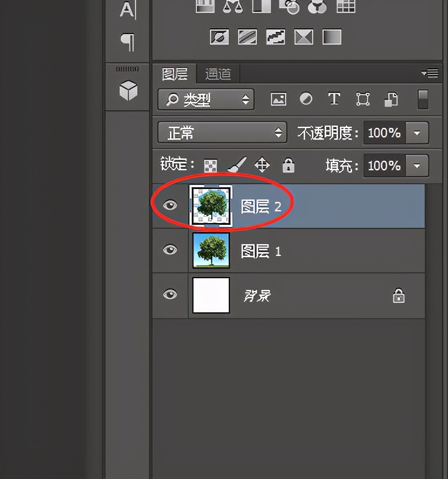Lock all padlock icon beside 锁定
This screenshot has width=448, height=479.
(x=289, y=166)
